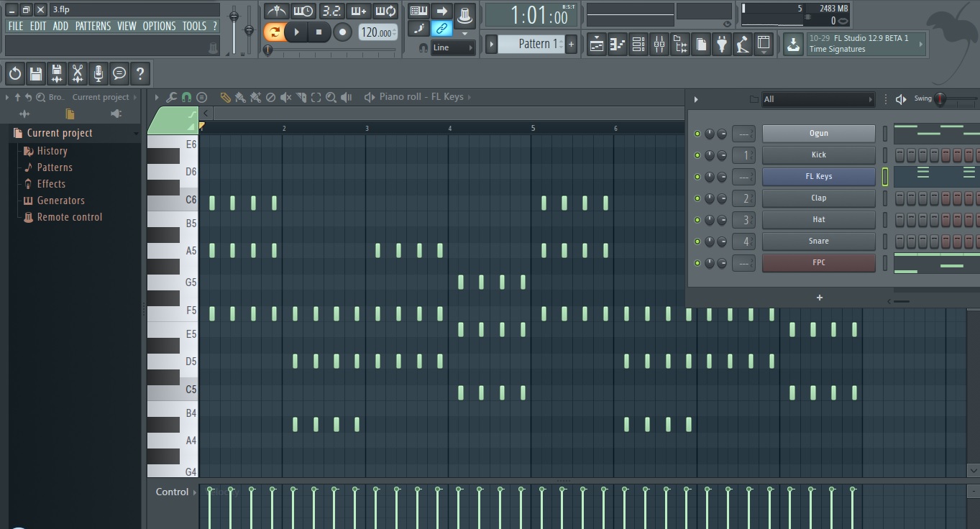The image size is (980, 529).
Task: Click the Swing knob
Action: [940, 99]
